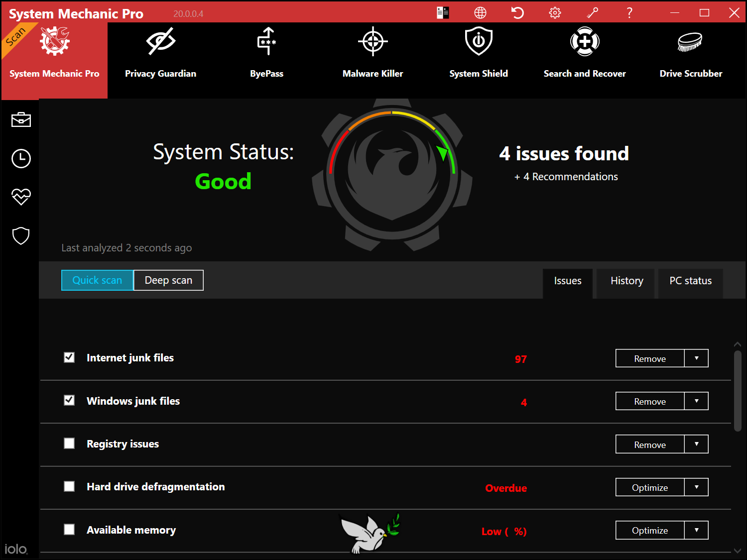
Task: Expand Remove dropdown for Windows junk files
Action: (696, 401)
